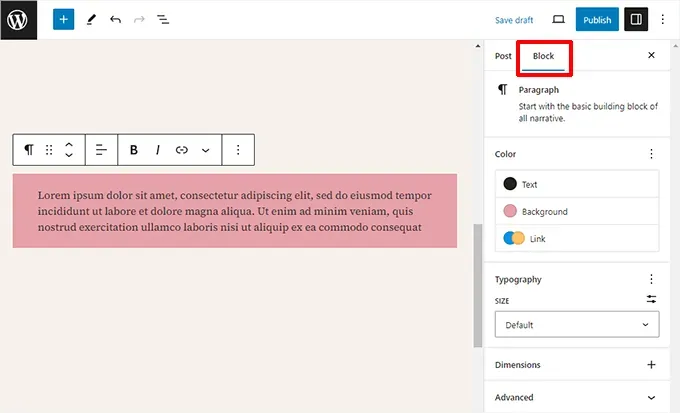Open the Document Overview list view
Image resolution: width=680 pixels, height=413 pixels.
coord(163,19)
